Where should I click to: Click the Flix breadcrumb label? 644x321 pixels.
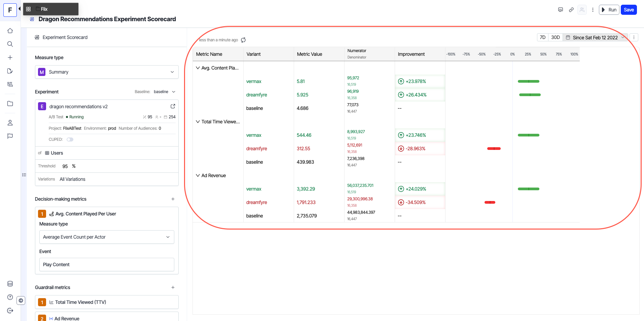point(44,9)
